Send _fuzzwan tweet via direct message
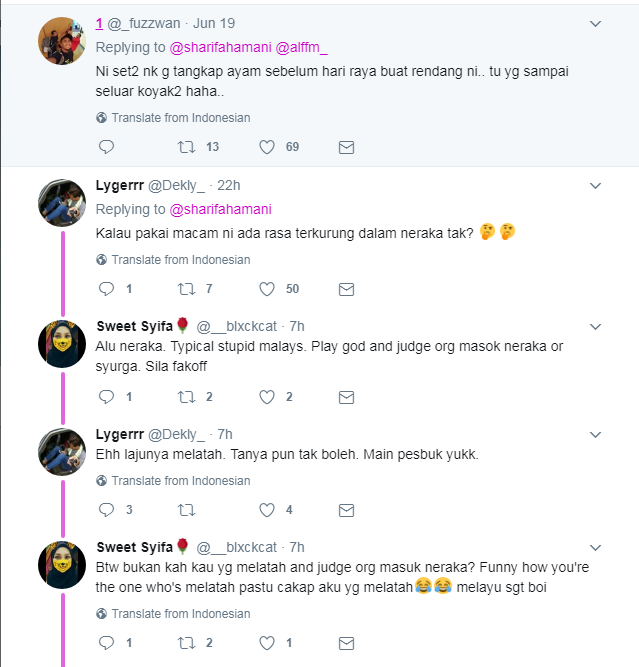Viewport: 639px width, 667px height. [346, 147]
